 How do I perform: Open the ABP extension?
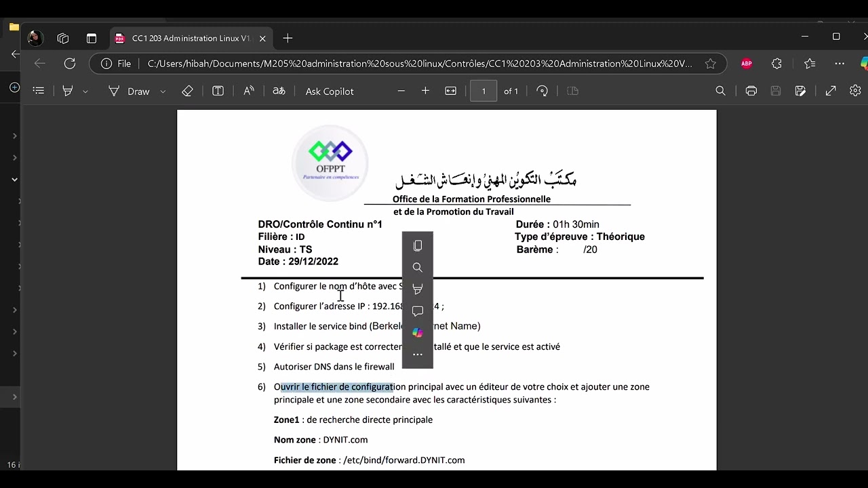(747, 64)
